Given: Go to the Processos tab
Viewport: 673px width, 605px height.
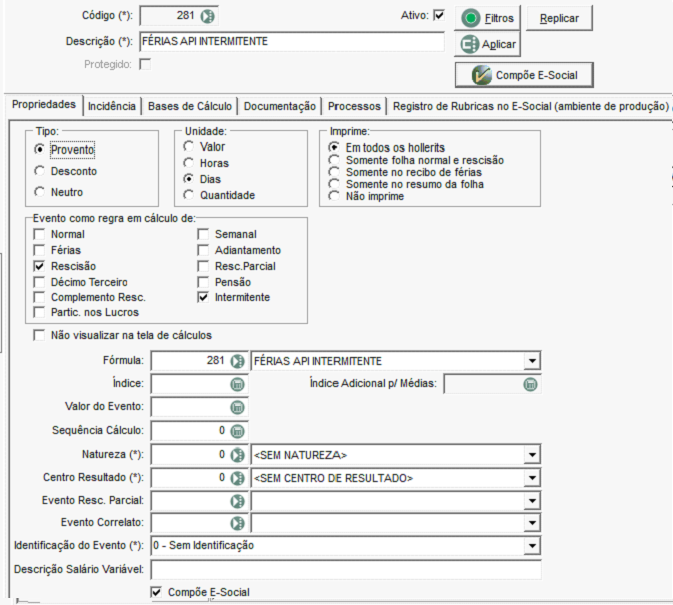Looking at the screenshot, I should pos(354,106).
